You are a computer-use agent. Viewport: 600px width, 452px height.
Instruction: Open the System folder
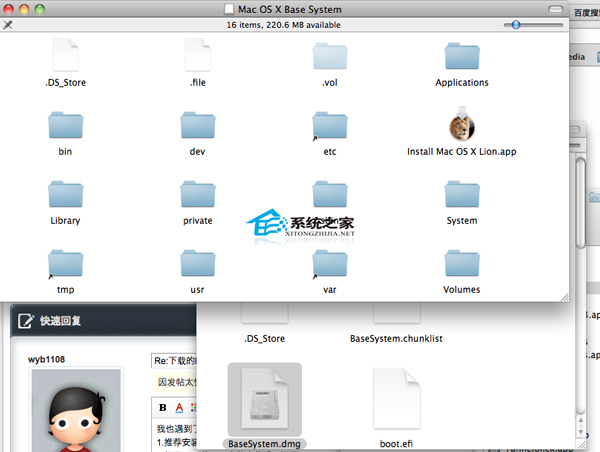click(x=462, y=194)
